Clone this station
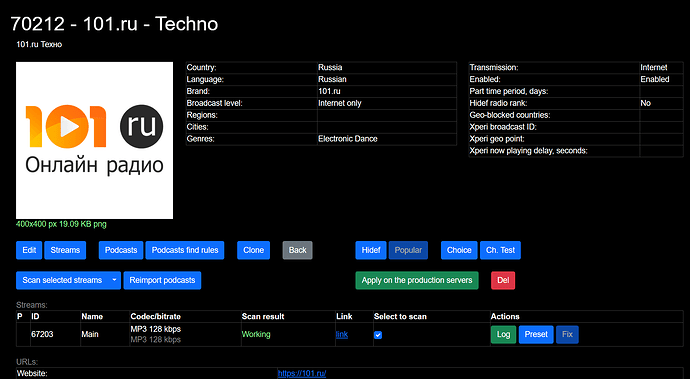690x379 pixels. click(x=253, y=250)
